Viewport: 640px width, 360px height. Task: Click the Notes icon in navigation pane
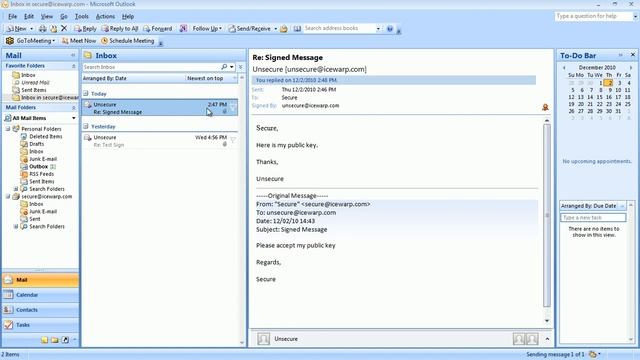pos(44,340)
